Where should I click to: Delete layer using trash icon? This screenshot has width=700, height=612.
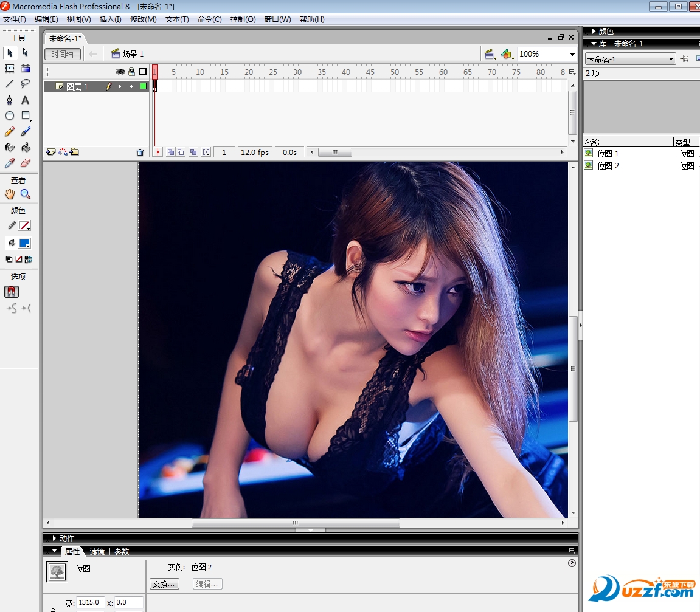pyautogui.click(x=140, y=153)
